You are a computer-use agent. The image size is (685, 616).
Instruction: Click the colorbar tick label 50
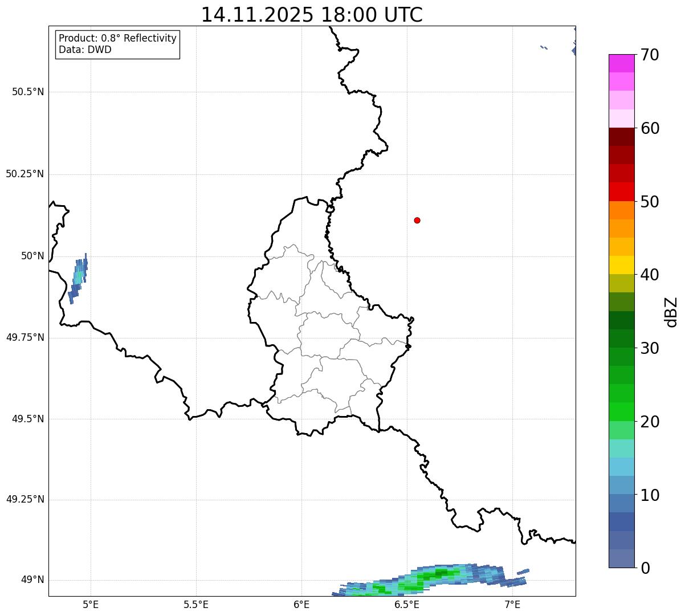(650, 202)
